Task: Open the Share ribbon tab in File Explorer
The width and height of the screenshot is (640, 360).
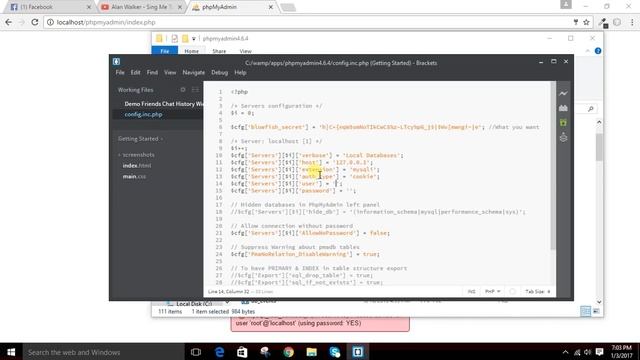Action: pos(219,51)
